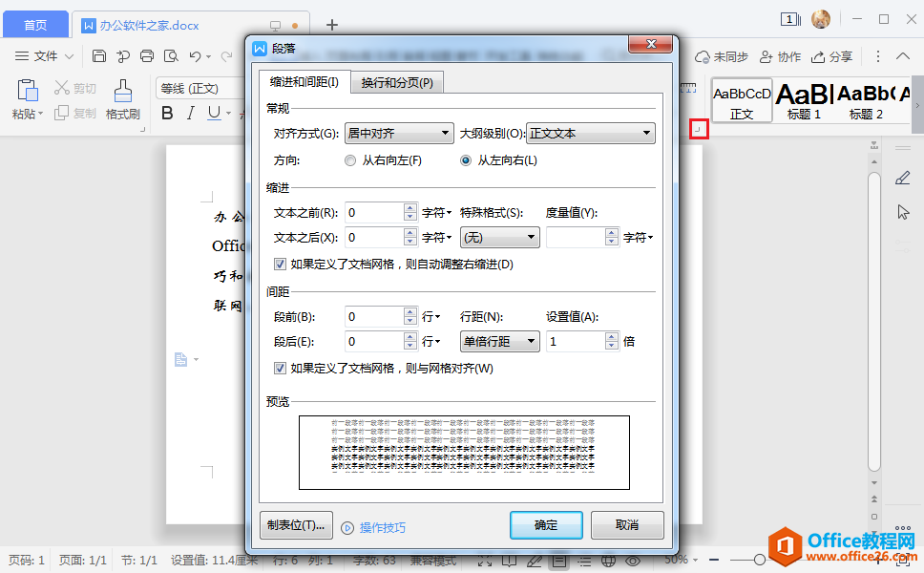Click the vertical document scrollbar

[874, 322]
